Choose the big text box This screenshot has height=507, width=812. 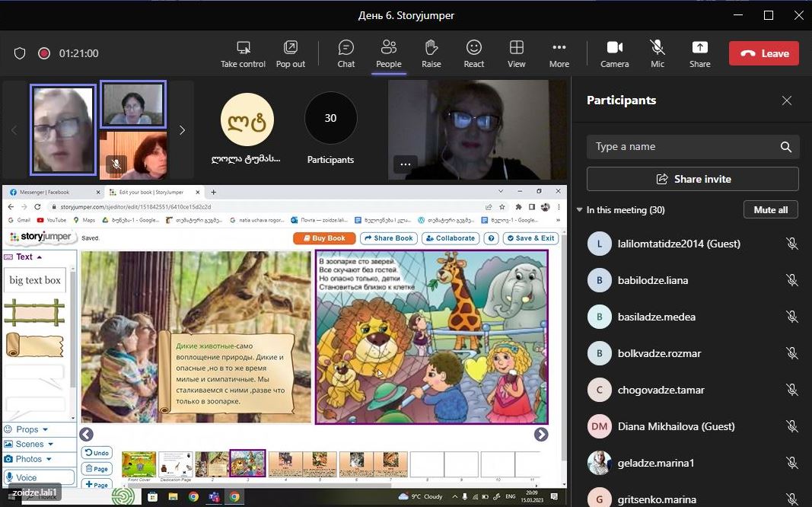click(x=35, y=280)
